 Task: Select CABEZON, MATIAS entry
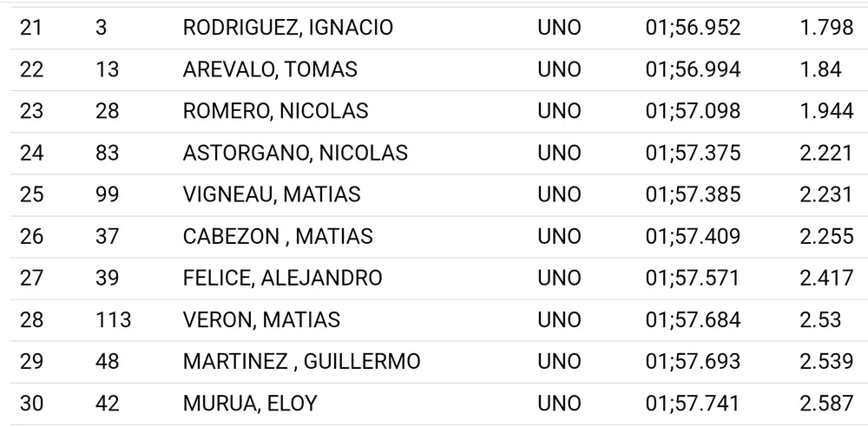pos(278,236)
